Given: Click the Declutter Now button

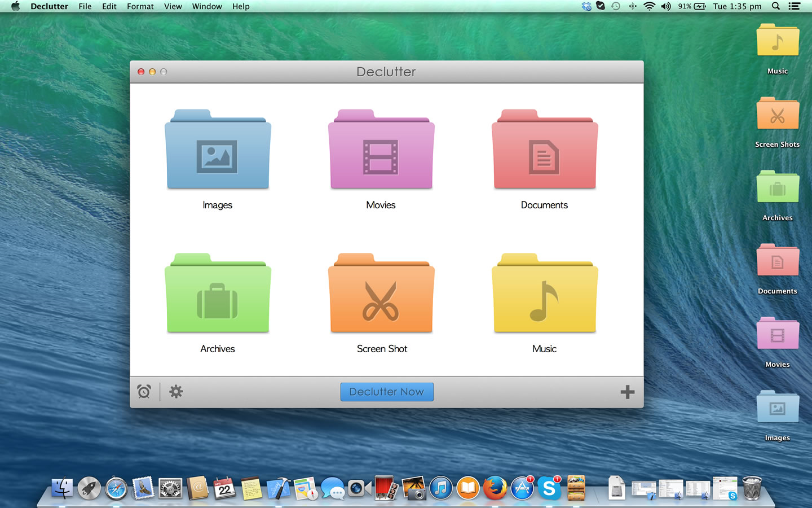Looking at the screenshot, I should (387, 392).
